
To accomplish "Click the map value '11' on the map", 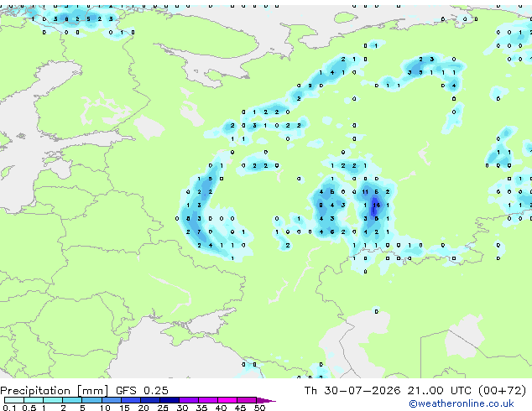I will tap(365, 192).
